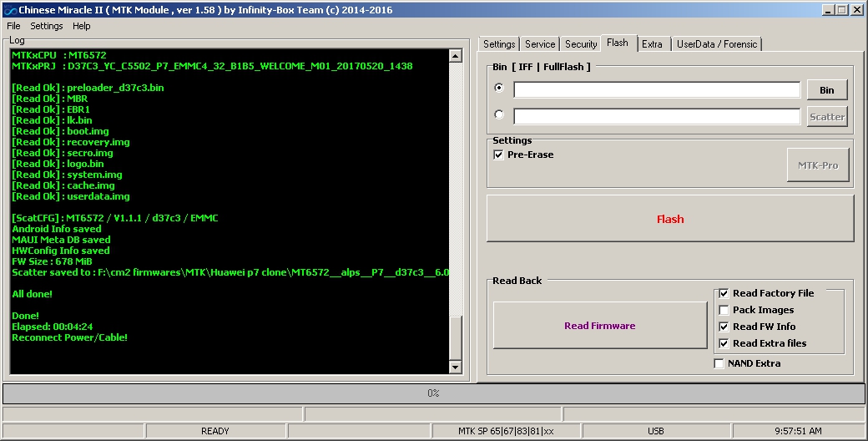
Task: Click the Scatter browse button
Action: tap(827, 116)
